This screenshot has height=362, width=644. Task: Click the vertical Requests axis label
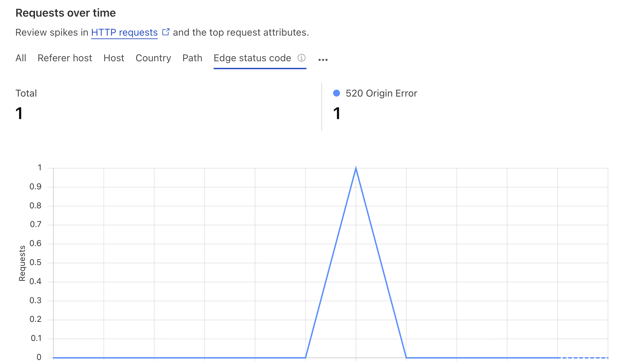(x=22, y=263)
